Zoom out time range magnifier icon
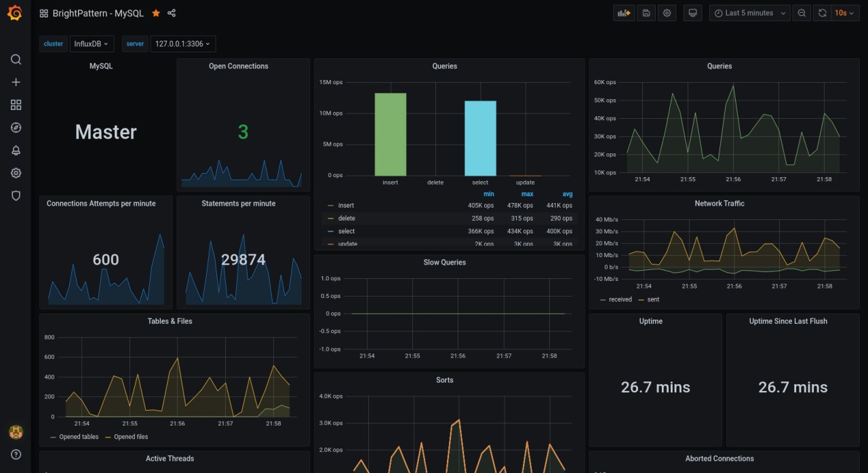868x473 pixels. [x=802, y=13]
